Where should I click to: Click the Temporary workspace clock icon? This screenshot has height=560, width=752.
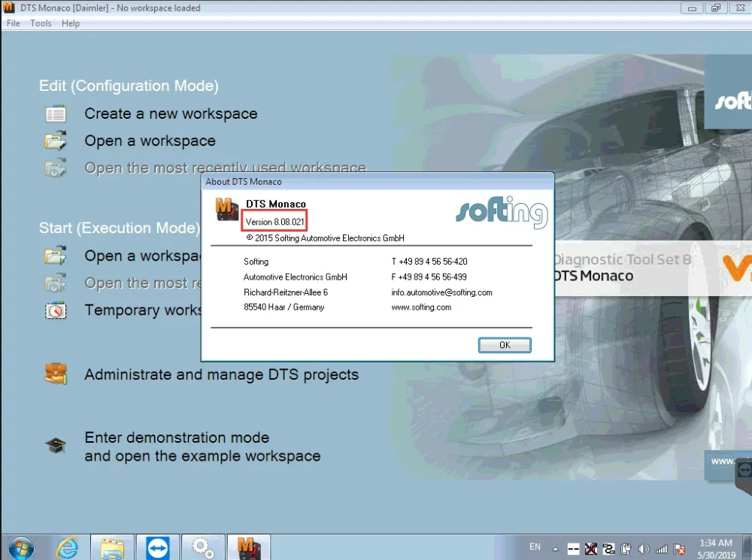[x=56, y=310]
